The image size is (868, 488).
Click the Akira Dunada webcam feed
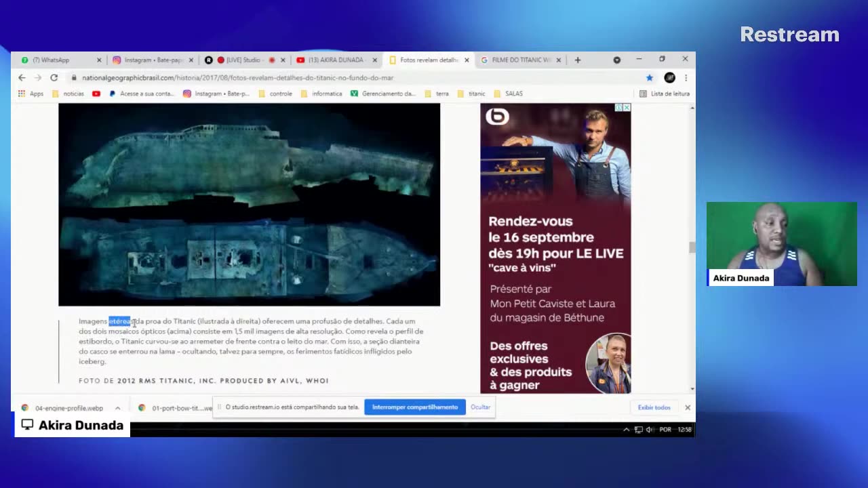[x=781, y=244]
